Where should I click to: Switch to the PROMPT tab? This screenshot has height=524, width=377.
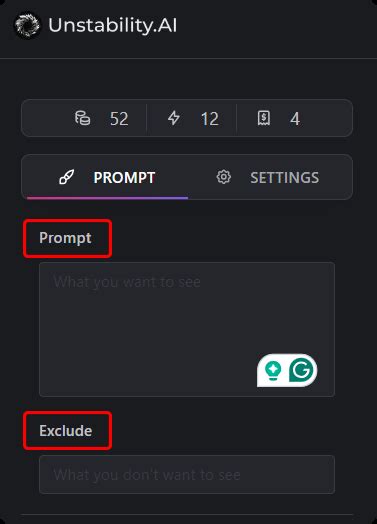pyautogui.click(x=107, y=177)
